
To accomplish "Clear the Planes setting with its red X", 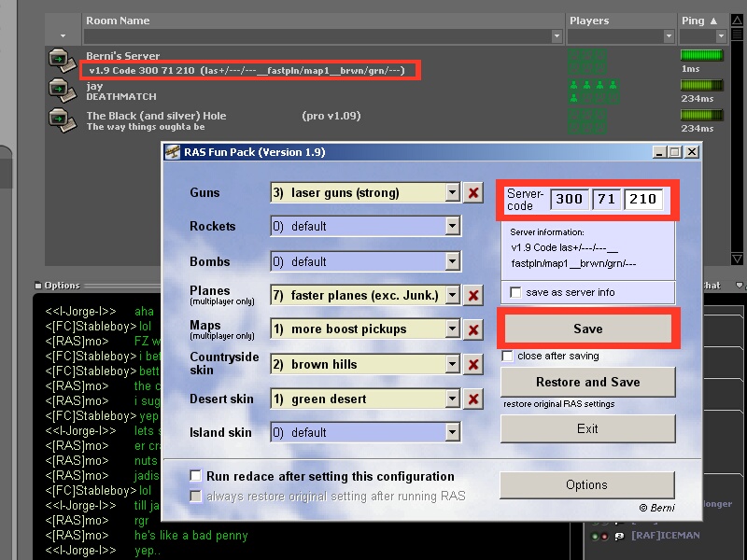I will pyautogui.click(x=473, y=295).
